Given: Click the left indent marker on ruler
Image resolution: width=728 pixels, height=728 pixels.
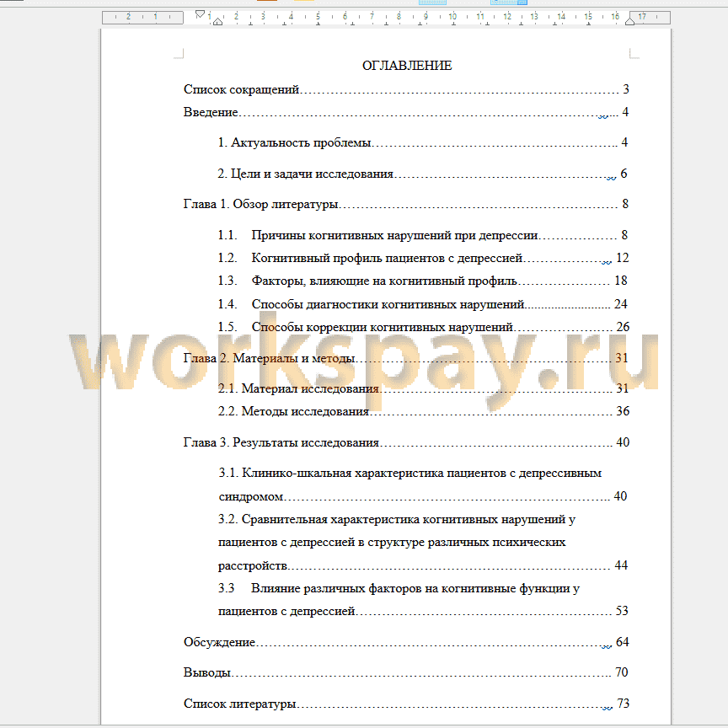Looking at the screenshot, I should pyautogui.click(x=217, y=21).
